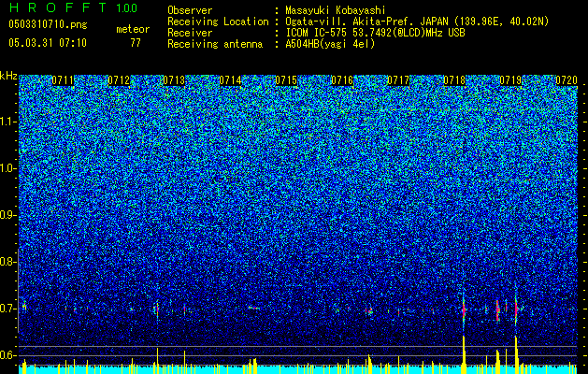The height and width of the screenshot is (374, 588).
Task: Select the filename 0503310710.png
Action: 48,25
